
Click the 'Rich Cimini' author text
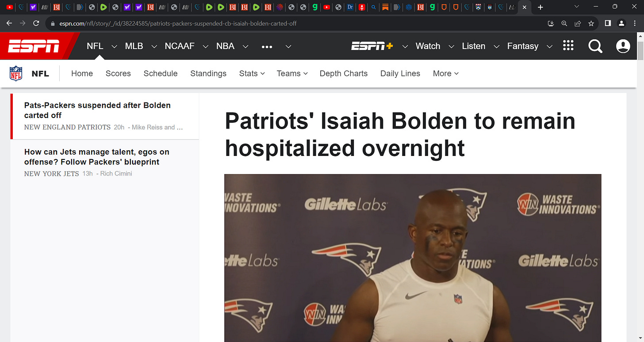116,174
